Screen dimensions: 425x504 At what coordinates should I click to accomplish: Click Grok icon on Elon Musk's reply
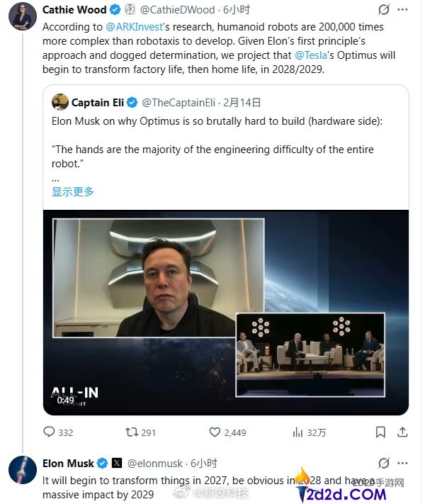coord(384,464)
